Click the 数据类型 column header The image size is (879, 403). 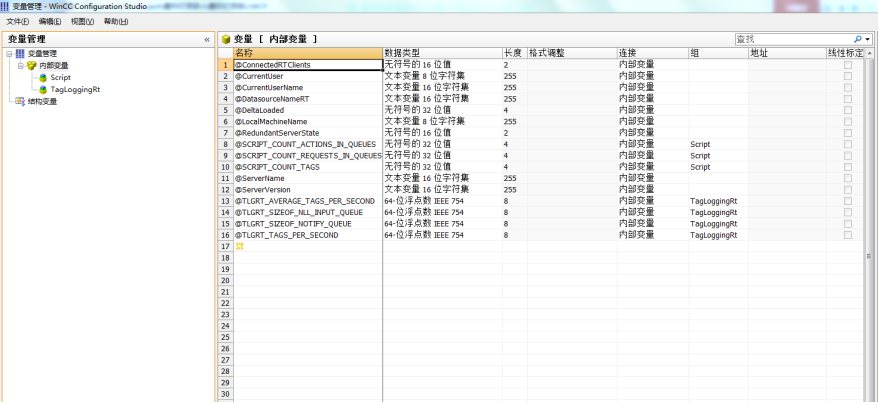click(x=442, y=53)
